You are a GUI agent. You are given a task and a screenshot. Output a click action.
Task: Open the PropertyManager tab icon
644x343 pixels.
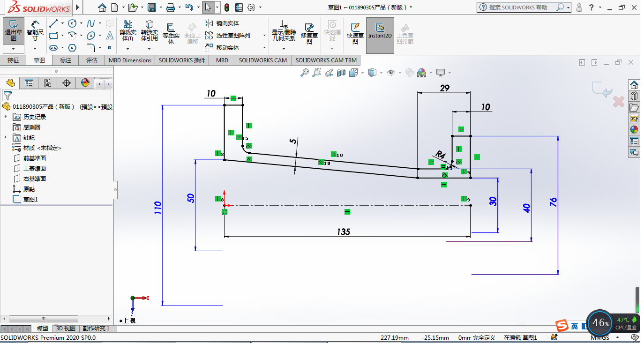(x=29, y=83)
